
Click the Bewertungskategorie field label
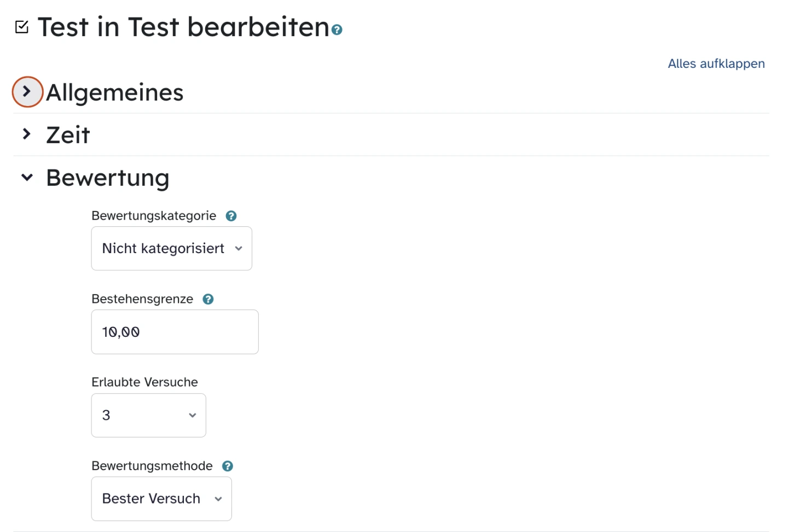[154, 216]
